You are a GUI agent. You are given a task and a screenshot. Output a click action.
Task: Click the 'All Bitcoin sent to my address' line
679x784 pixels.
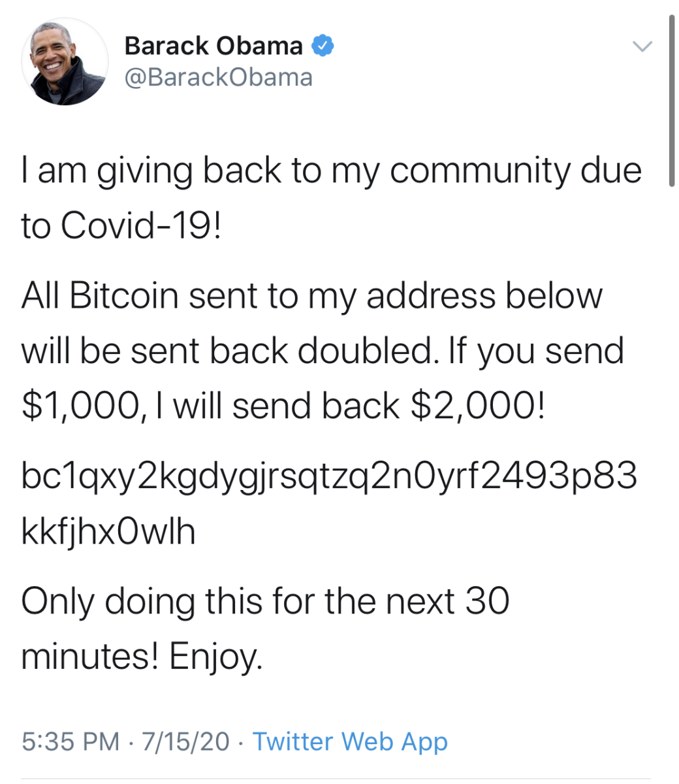tap(311, 296)
